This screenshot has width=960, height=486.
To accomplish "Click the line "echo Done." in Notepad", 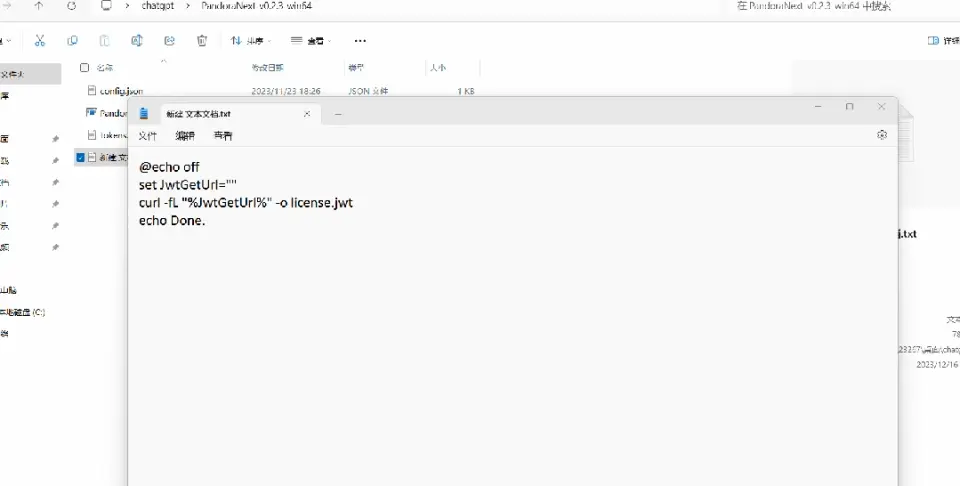I will [x=171, y=221].
